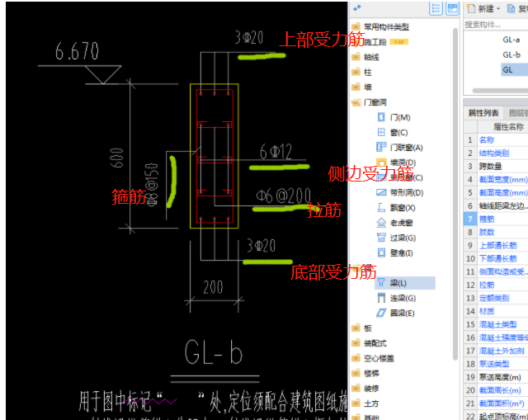Select the 过梁(G) lintel component
This screenshot has width=528, height=420.
coord(396,238)
